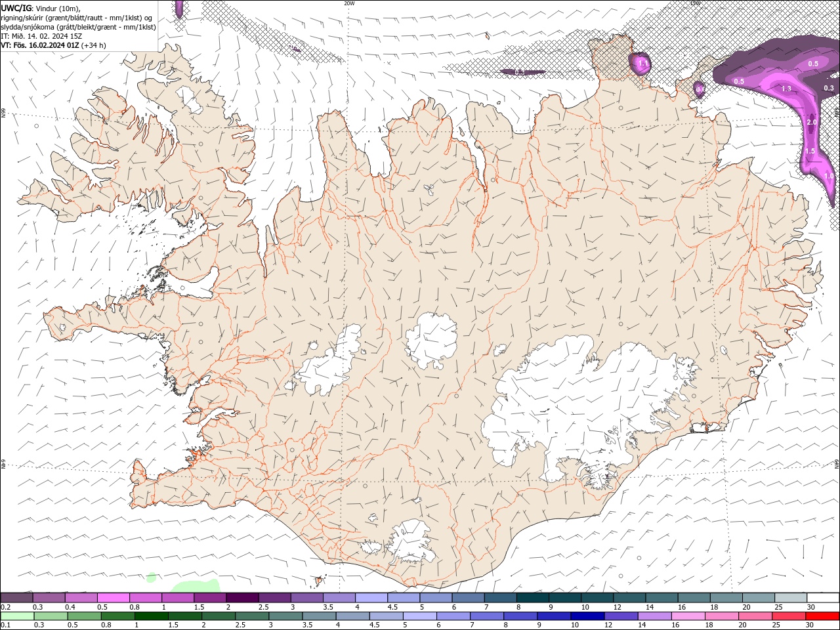Select the bright red swatch above 30, bottom scale

point(823,616)
